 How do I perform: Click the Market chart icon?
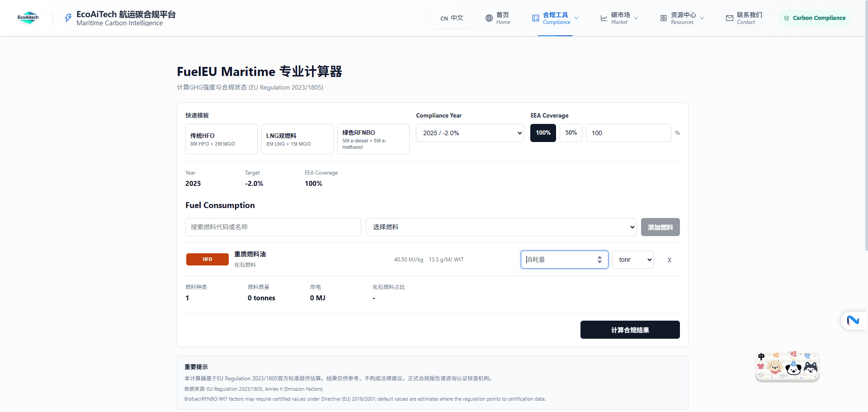click(604, 18)
